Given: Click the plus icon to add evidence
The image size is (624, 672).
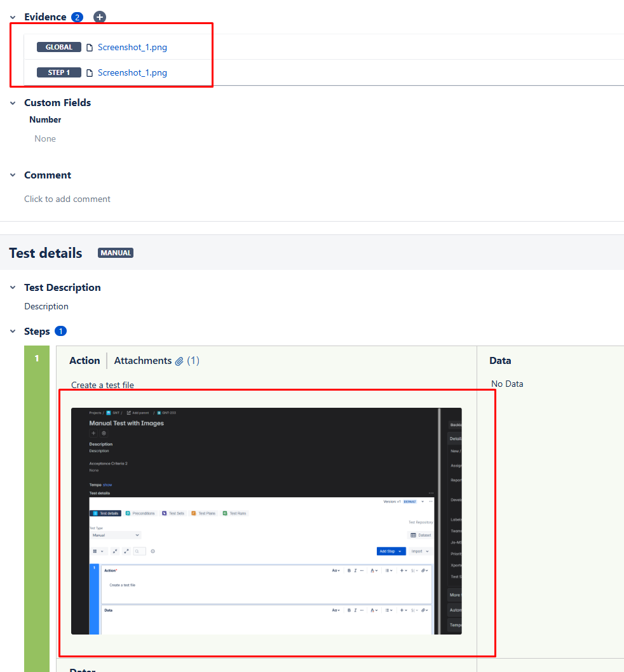Looking at the screenshot, I should point(100,17).
